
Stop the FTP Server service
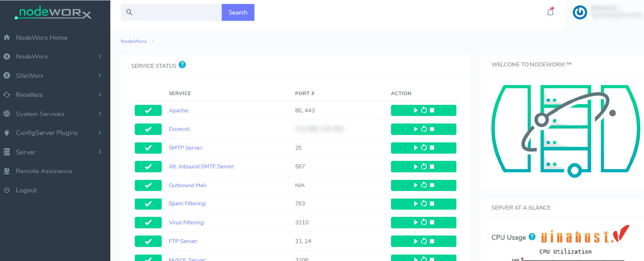coord(432,241)
